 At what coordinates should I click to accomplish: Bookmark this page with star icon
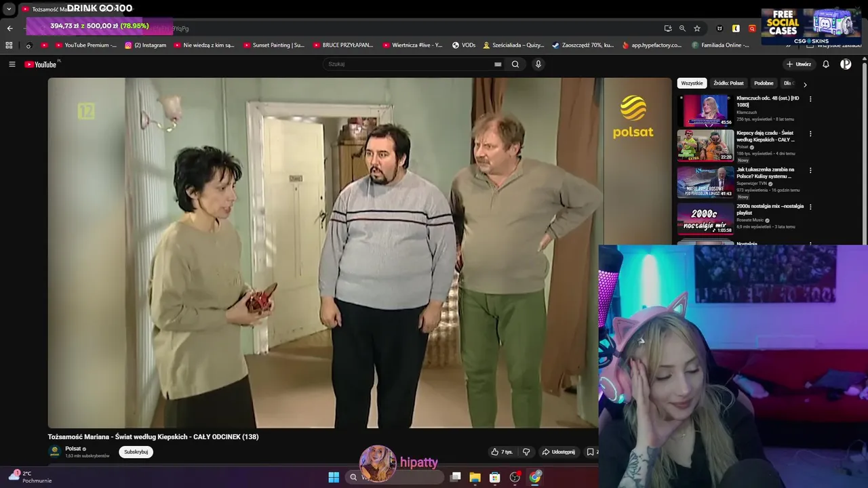(697, 28)
